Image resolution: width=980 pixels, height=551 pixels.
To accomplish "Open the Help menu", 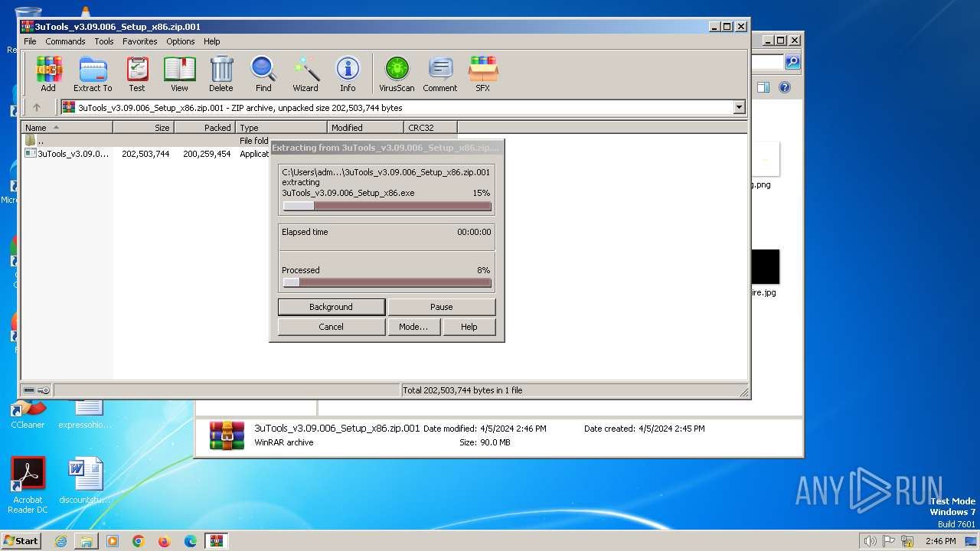I will pos(212,41).
